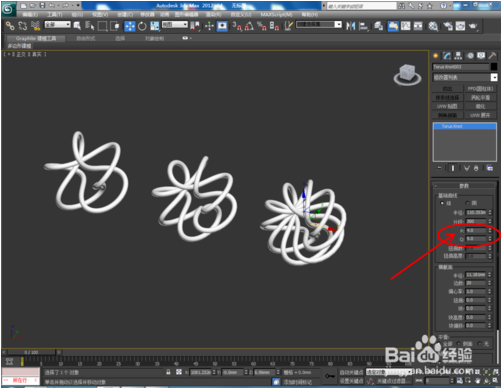The width and height of the screenshot is (503, 389).
Task: Click Remove Modifier from stack icon
Action: coord(476,168)
